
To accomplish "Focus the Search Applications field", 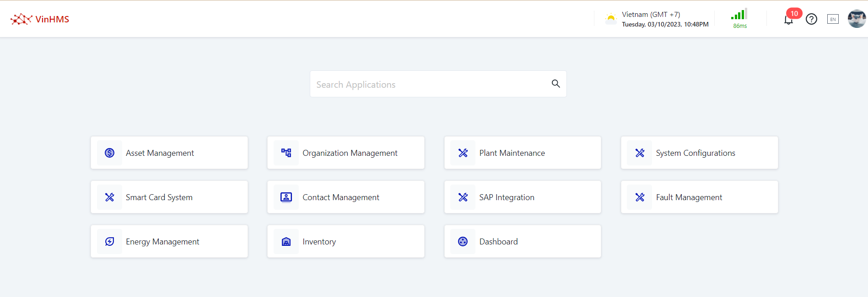I will (430, 84).
